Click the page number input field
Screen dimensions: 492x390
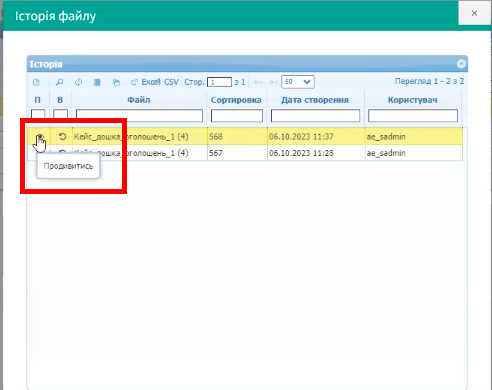tap(219, 82)
